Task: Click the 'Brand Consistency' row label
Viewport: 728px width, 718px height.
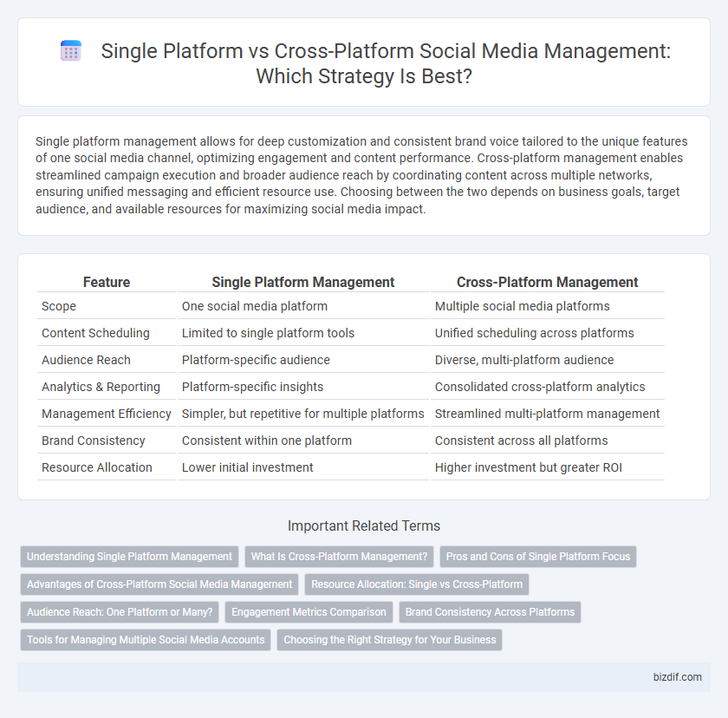Action: click(94, 441)
